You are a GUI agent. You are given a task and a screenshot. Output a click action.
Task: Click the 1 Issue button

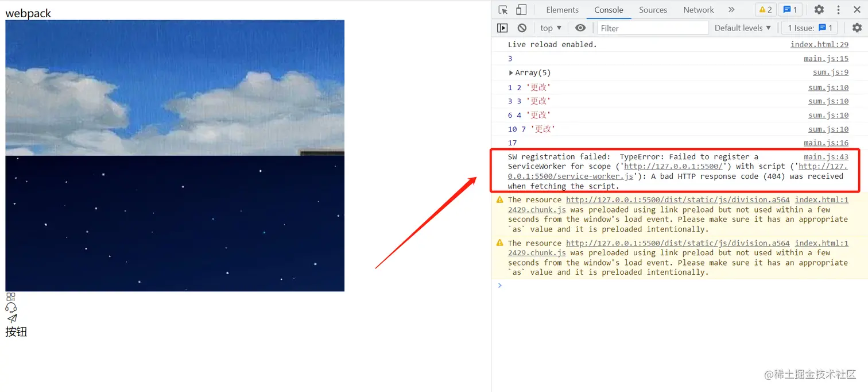(x=810, y=28)
